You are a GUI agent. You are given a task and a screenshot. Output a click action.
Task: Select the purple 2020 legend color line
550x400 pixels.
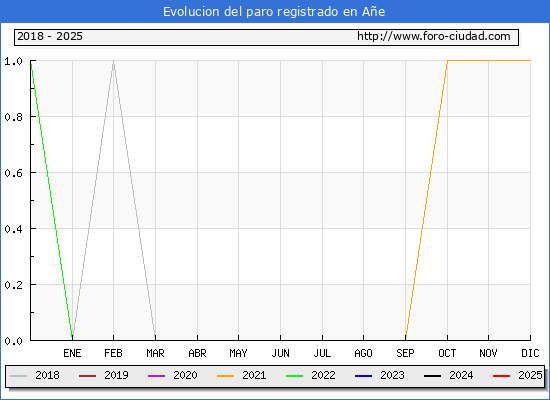[156, 376]
